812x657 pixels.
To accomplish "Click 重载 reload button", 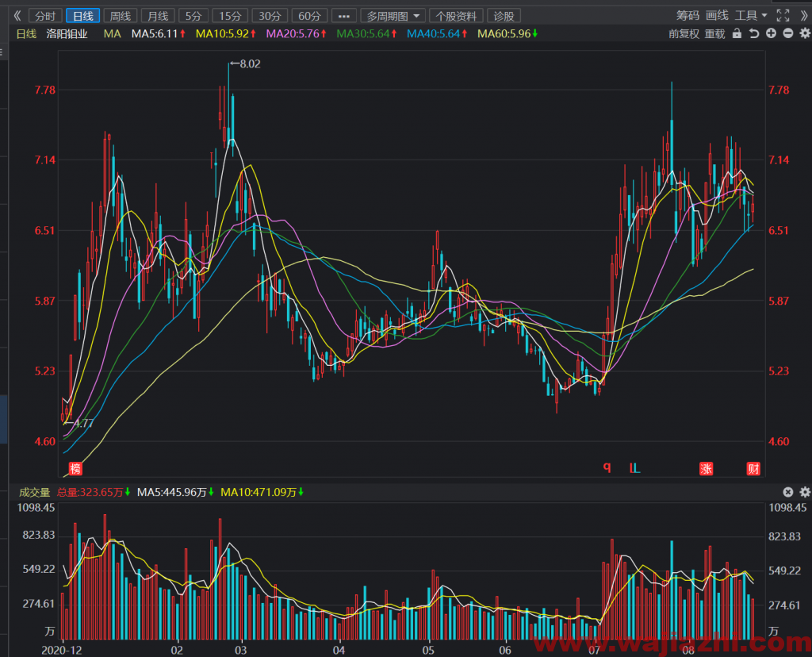I will (715, 33).
